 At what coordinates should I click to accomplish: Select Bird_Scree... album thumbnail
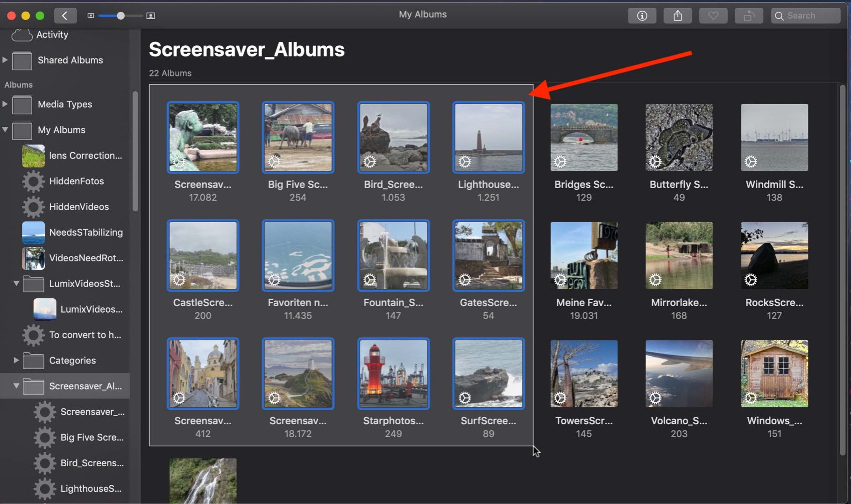393,137
